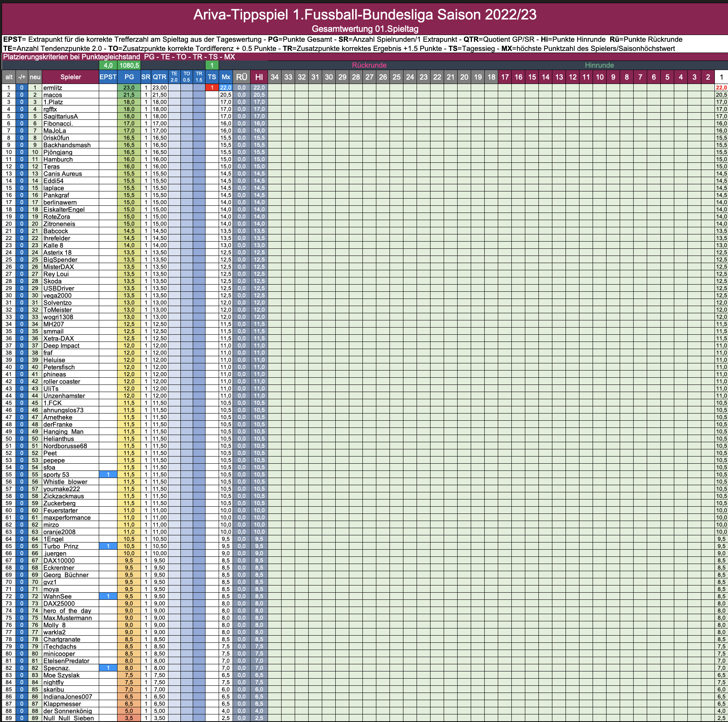Select player name 'ermlitz'
Viewport: 728px width, 722px height.
pyautogui.click(x=53, y=88)
